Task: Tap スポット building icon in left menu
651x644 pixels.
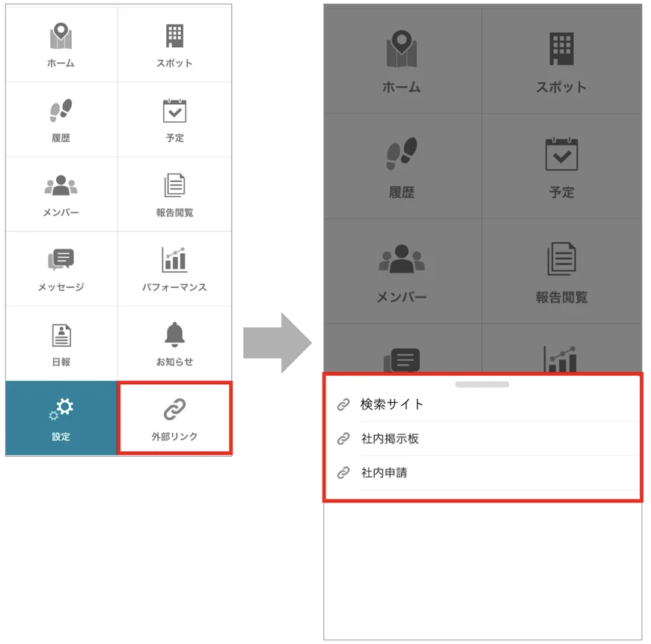Action: coord(174,36)
